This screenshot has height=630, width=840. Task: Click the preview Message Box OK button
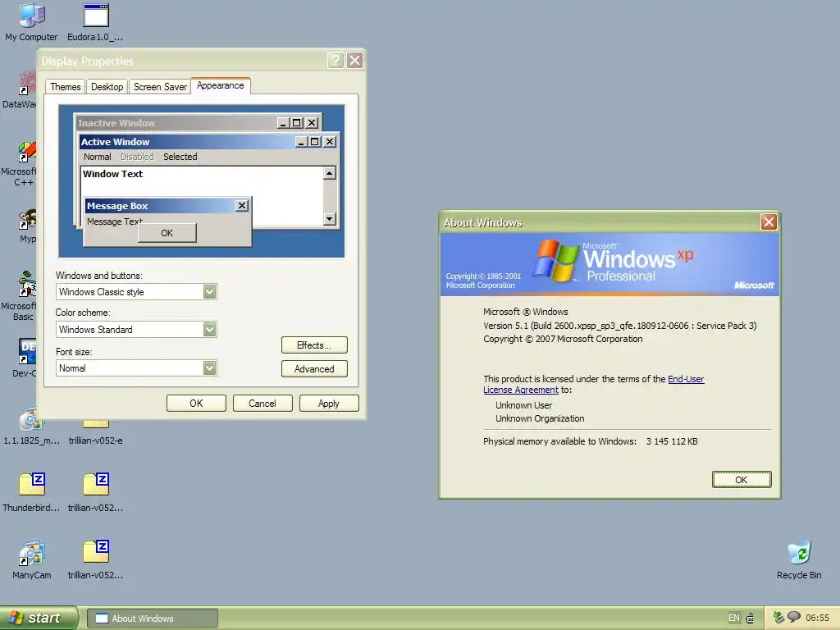coord(167,233)
